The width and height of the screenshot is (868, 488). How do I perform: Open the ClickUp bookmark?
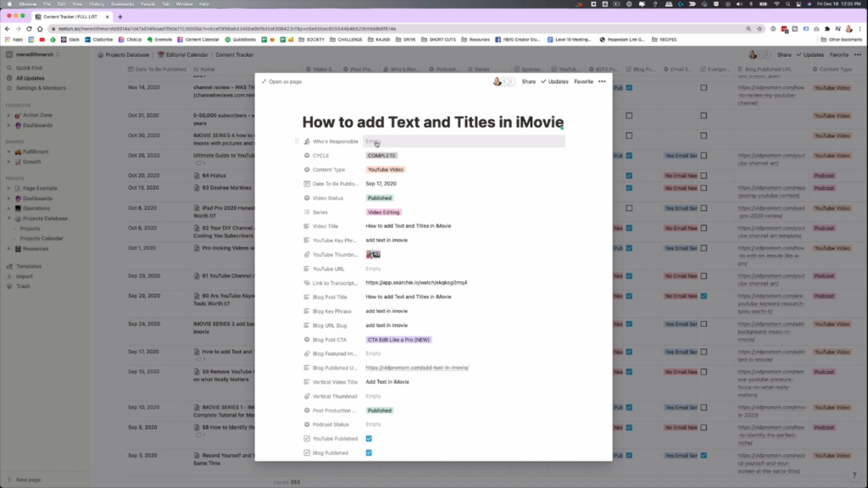[130, 40]
